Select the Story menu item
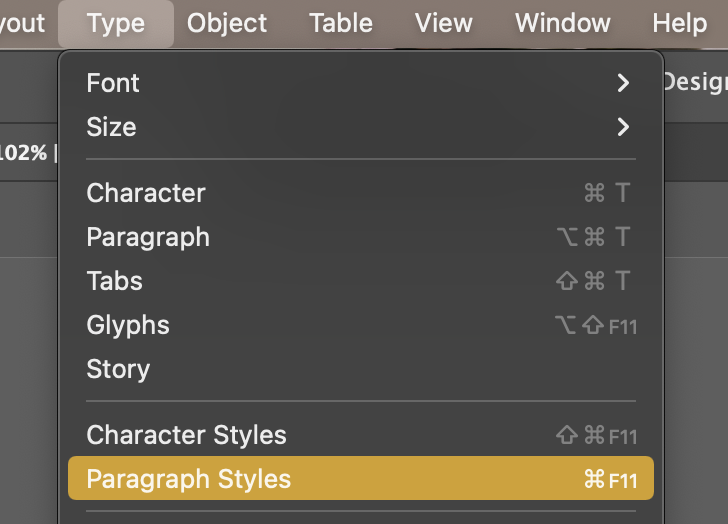Viewport: 728px width, 524px height. (x=118, y=369)
